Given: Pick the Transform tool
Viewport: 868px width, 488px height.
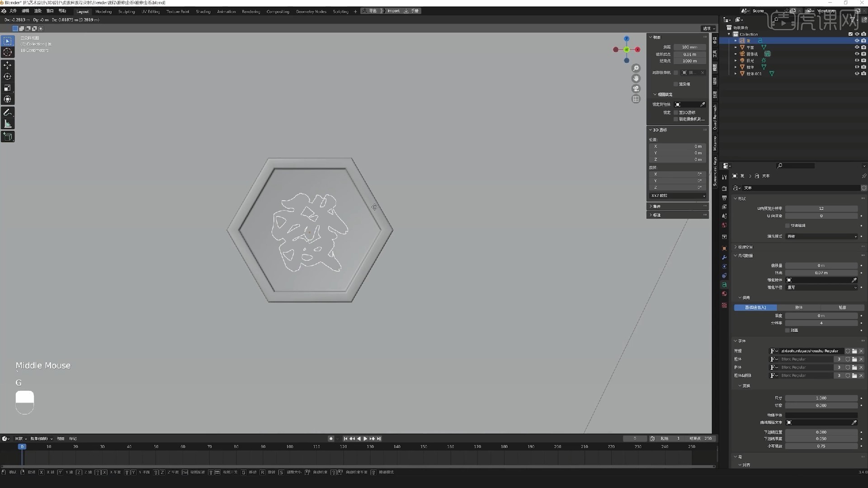Looking at the screenshot, I should coord(8,99).
